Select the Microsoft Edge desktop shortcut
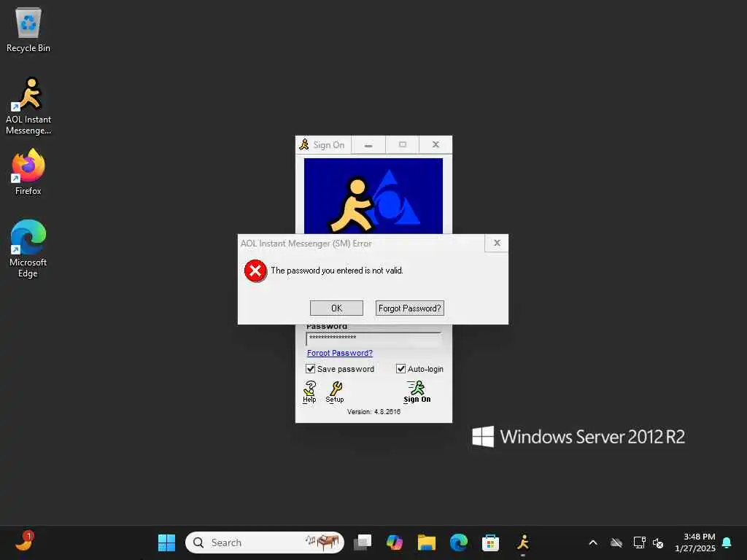Image resolution: width=747 pixels, height=560 pixels. (28, 249)
